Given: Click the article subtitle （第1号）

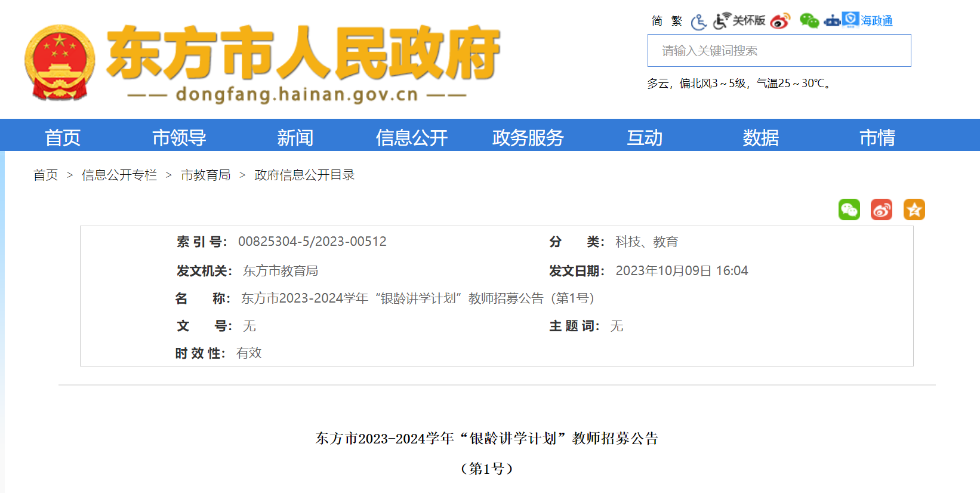Looking at the screenshot, I should [486, 469].
